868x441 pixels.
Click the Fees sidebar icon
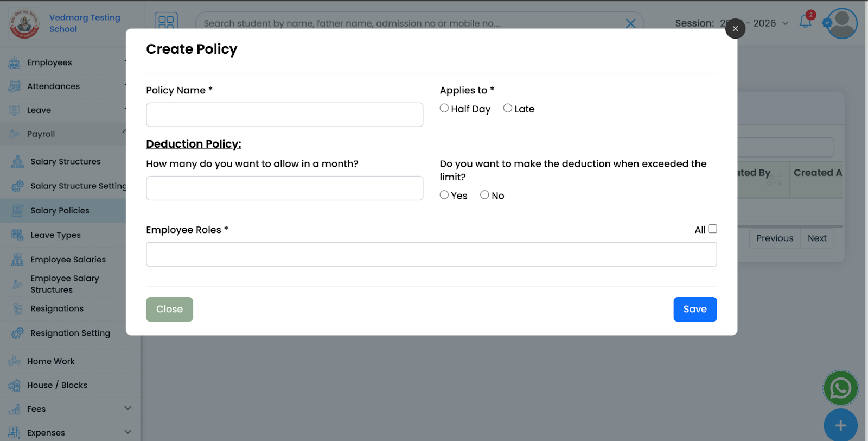point(14,409)
